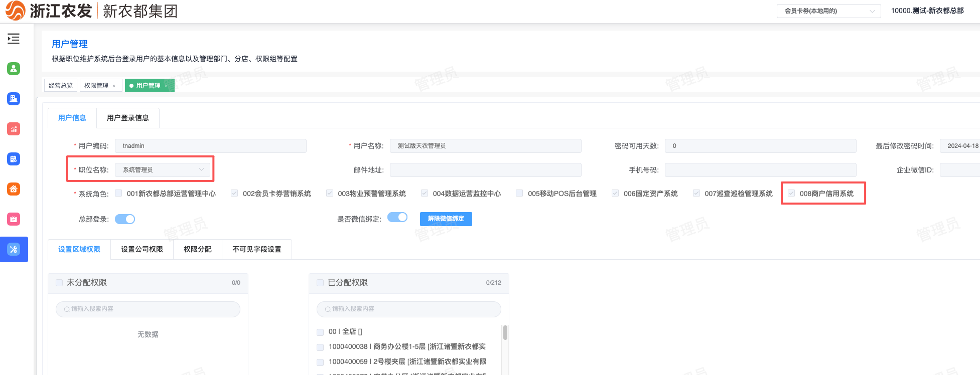Click the 解除微信绑定 button
The height and width of the screenshot is (375, 980).
coord(446,219)
